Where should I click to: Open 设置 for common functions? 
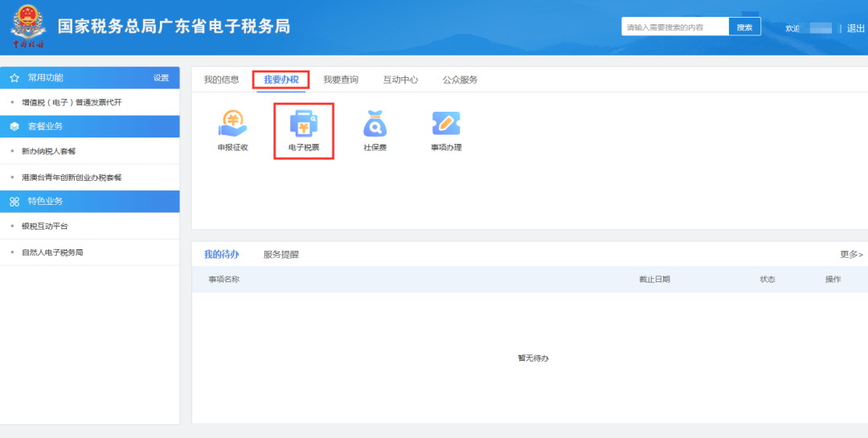coord(161,78)
